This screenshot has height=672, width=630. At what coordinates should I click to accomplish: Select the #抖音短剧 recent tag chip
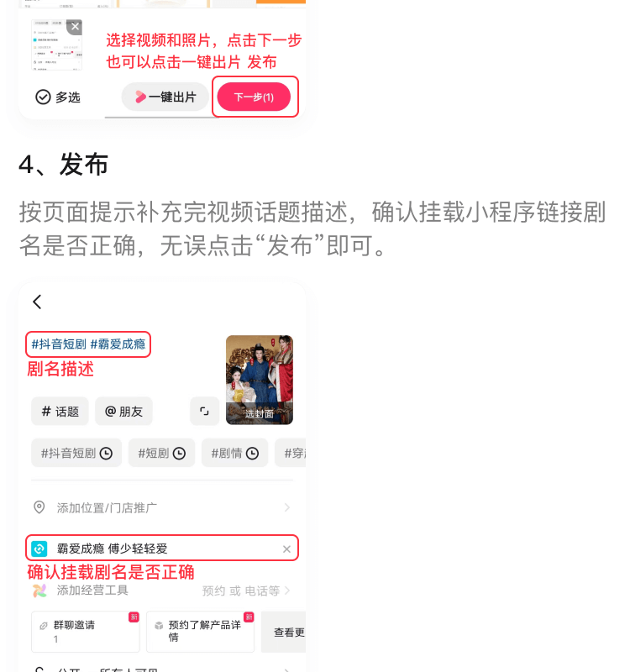tap(76, 453)
